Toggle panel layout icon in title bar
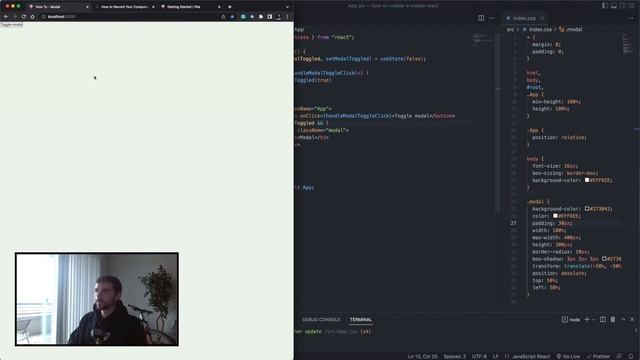The height and width of the screenshot is (360, 640). tap(614, 6)
